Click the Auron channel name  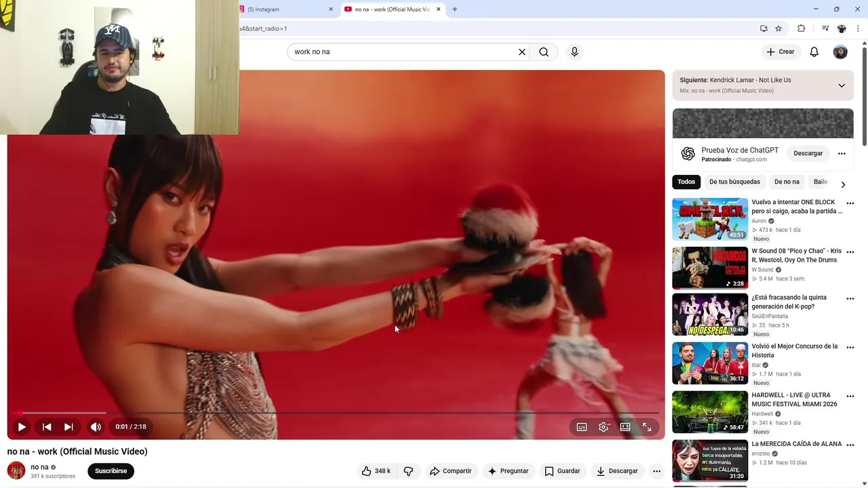point(759,221)
